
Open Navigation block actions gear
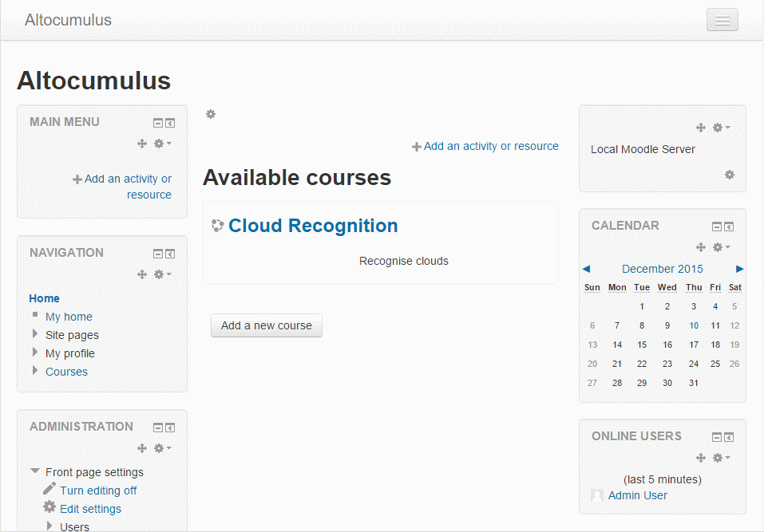tap(162, 274)
